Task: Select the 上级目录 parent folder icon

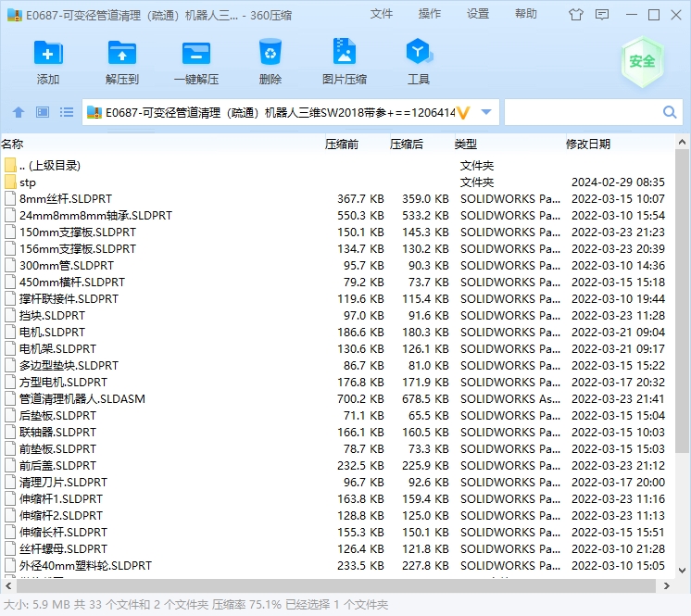Action: click(x=10, y=165)
